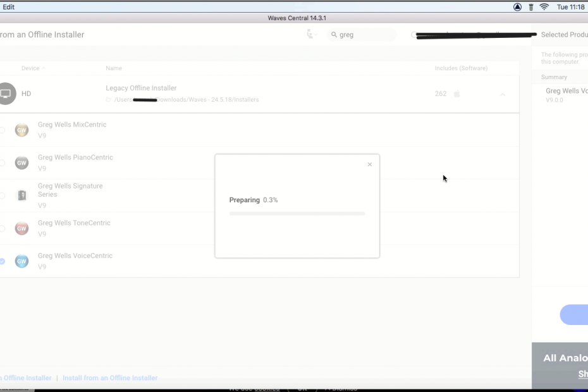Click the gold GW MixCentric icon
The height and width of the screenshot is (392, 588).
coord(21,130)
